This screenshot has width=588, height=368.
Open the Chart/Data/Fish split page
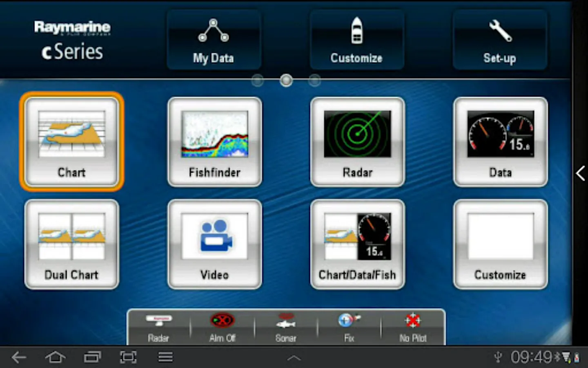coord(357,244)
